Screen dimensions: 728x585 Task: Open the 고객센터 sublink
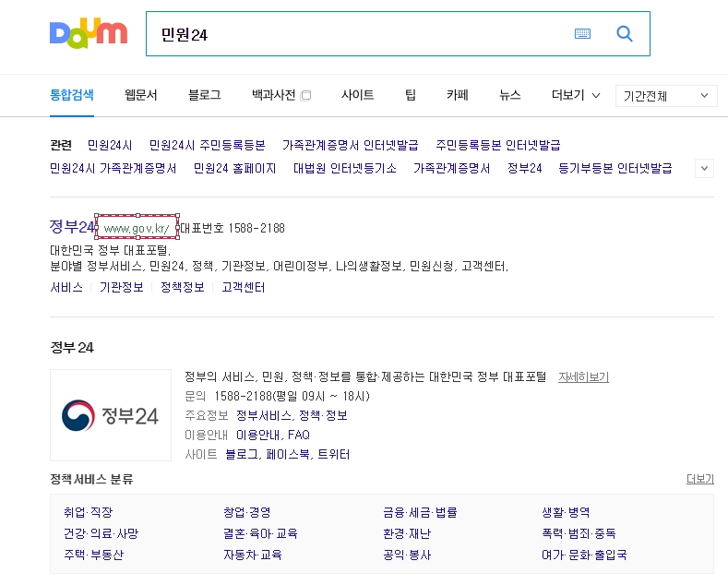[x=244, y=287]
